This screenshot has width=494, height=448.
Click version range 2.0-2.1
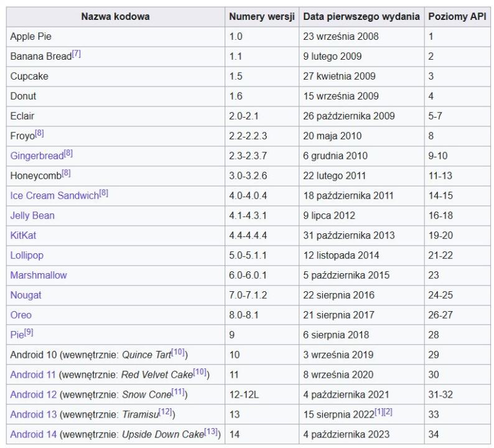(244, 116)
